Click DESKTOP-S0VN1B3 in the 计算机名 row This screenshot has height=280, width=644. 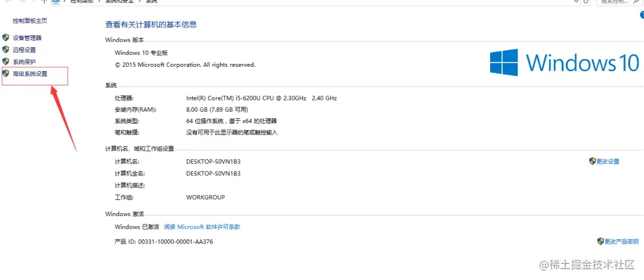pos(213,162)
